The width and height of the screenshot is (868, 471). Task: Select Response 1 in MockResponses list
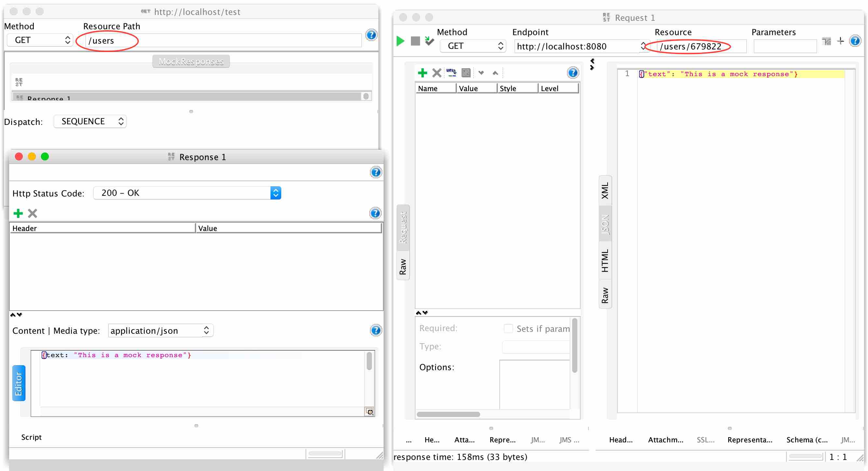(x=186, y=97)
